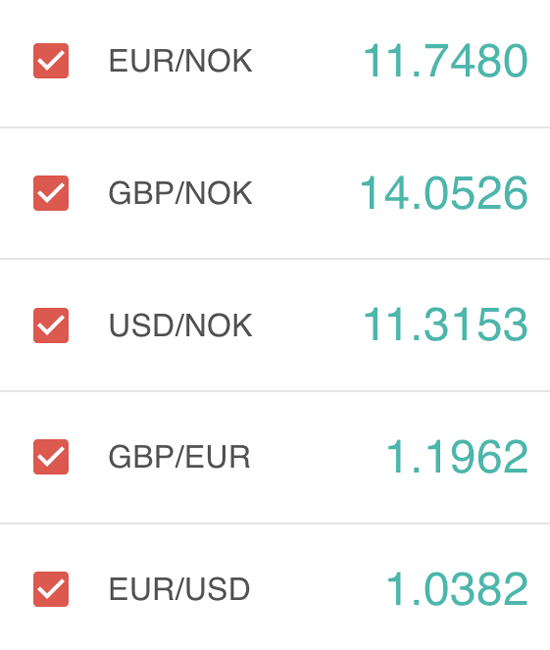550x650 pixels.
Task: Click the 11.7480 exchange rate value
Action: (446, 61)
